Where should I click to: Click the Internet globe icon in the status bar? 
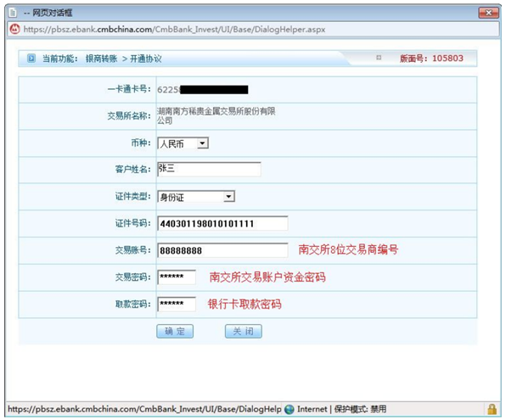click(x=290, y=409)
